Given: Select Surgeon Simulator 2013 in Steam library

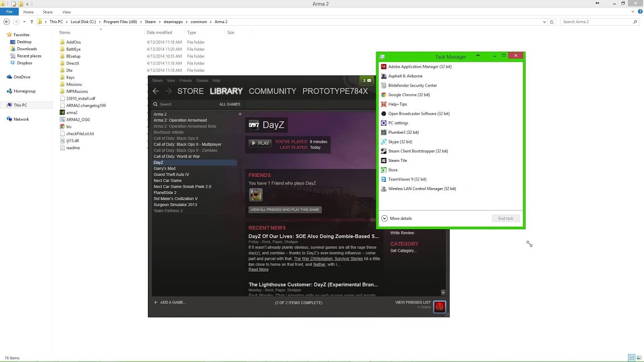Looking at the screenshot, I should point(175,205).
